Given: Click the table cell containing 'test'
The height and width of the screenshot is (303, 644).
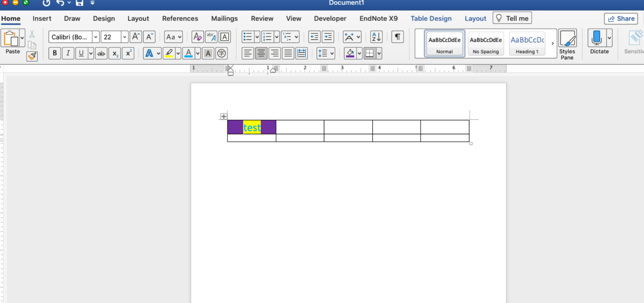Looking at the screenshot, I should point(252,127).
